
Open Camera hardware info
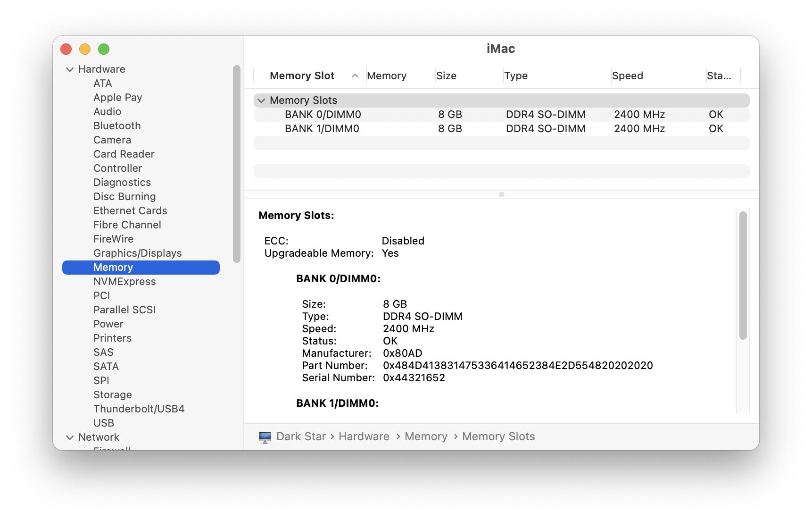[112, 140]
